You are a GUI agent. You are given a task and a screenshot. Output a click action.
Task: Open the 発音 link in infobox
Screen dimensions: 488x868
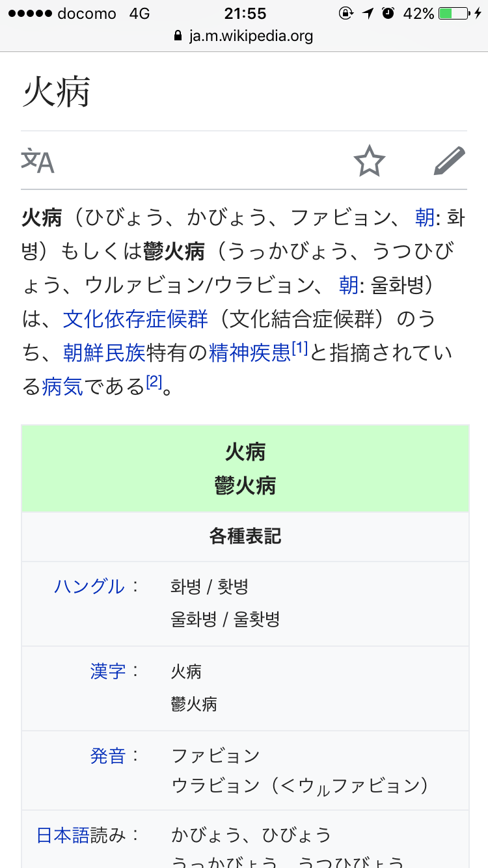108,755
